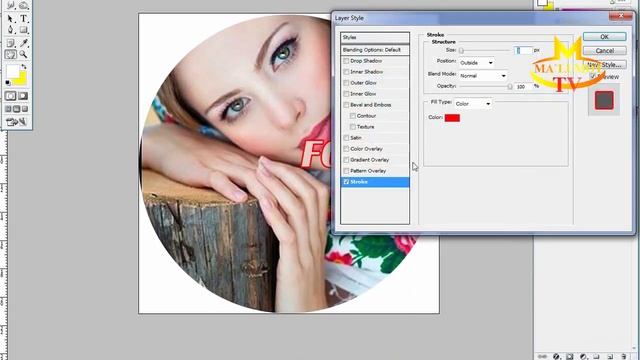Enable Satin checkbox
640x360 pixels.
[346, 138]
